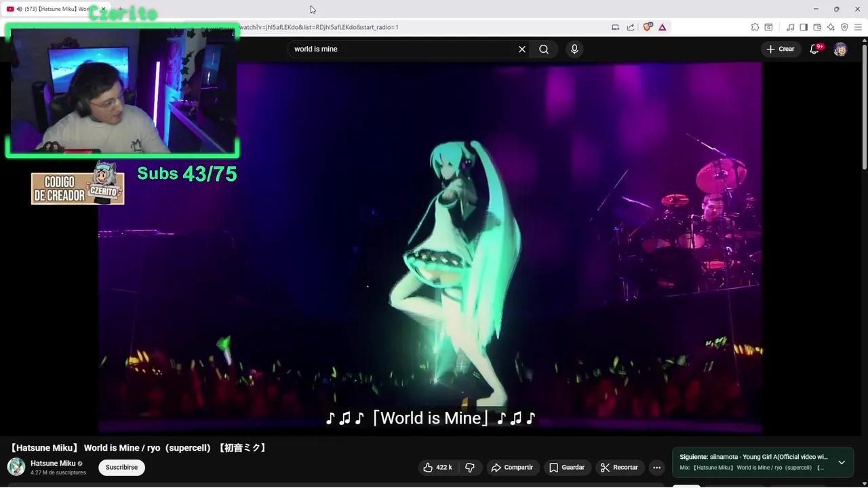Viewport: 868px width, 488px height.
Task: Open Brave Rewards triangle icon
Action: tap(663, 27)
